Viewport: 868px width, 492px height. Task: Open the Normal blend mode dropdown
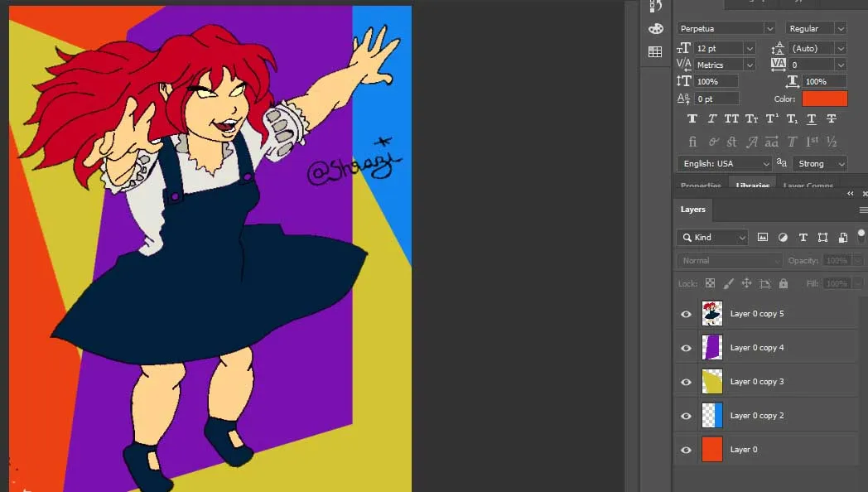pyautogui.click(x=730, y=261)
